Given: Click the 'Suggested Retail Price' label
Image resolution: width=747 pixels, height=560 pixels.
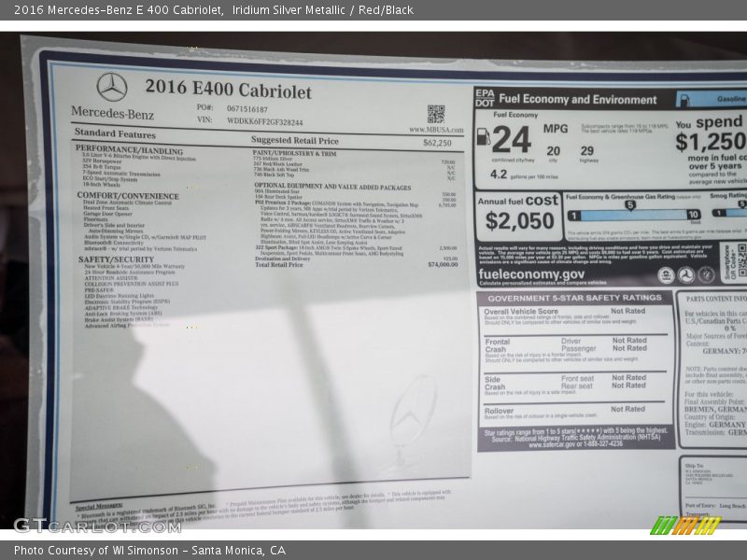Looking at the screenshot, I should tap(295, 141).
